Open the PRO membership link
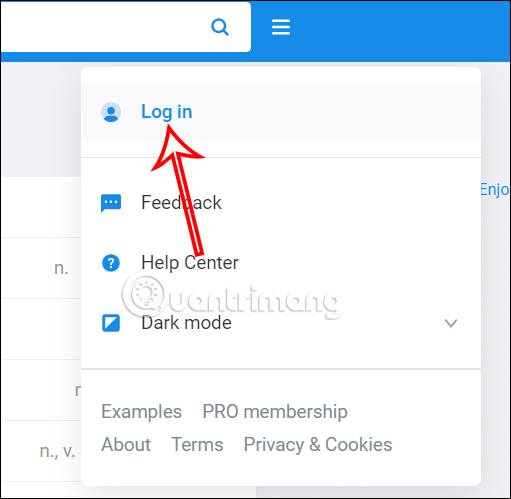Image resolution: width=511 pixels, height=499 pixels. (275, 412)
